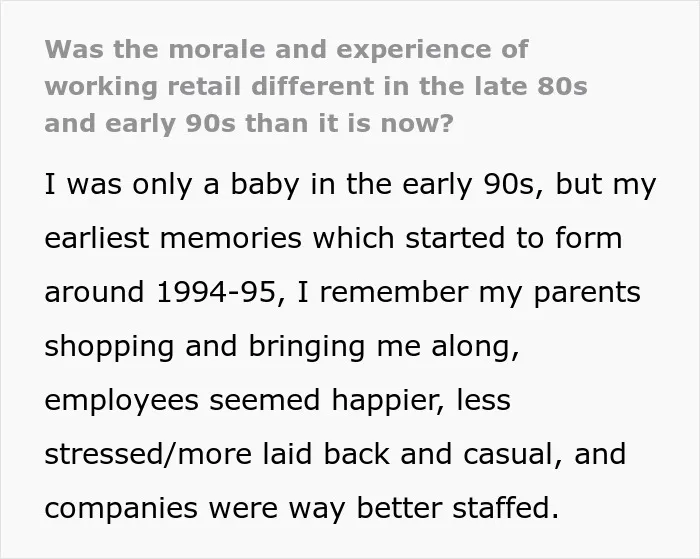Click the word 'baby' in the first body line
The width and height of the screenshot is (700, 559).
264,185
